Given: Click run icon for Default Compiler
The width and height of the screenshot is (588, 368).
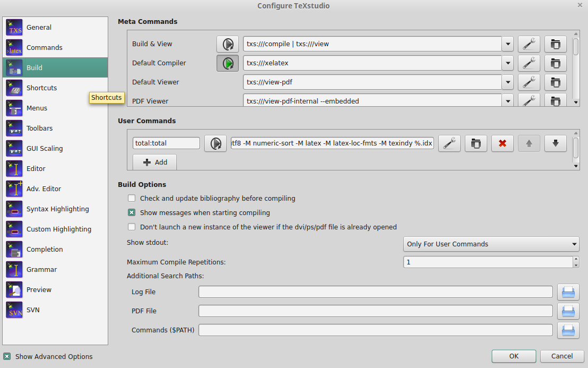Looking at the screenshot, I should click(228, 63).
